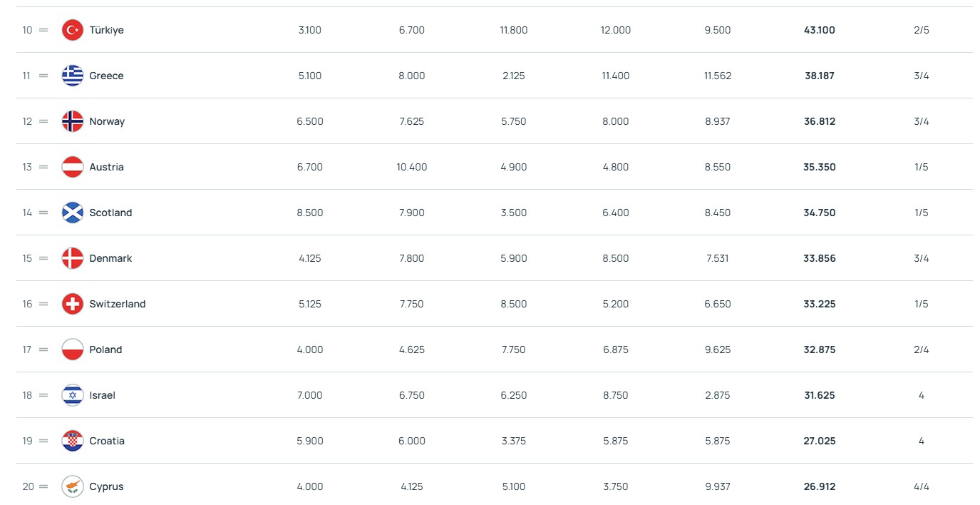Click the Croatia flag icon

[x=73, y=441]
